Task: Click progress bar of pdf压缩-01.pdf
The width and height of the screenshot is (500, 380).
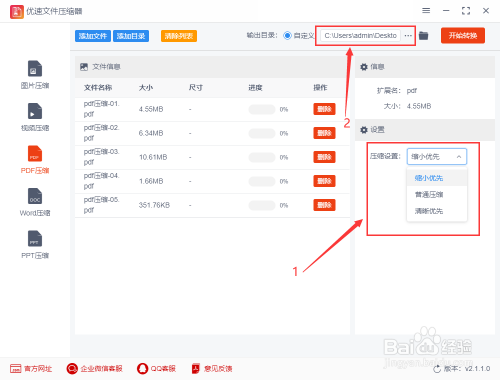Action: [262, 109]
